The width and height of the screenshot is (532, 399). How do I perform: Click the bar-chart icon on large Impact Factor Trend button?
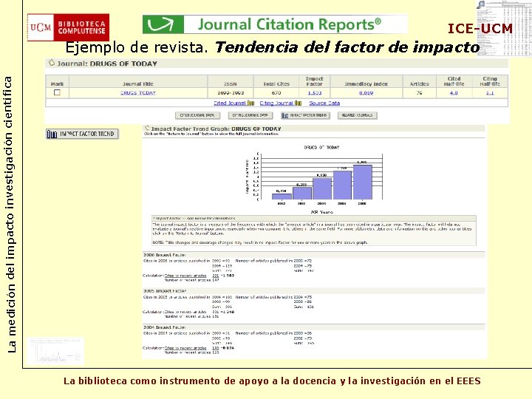52,134
